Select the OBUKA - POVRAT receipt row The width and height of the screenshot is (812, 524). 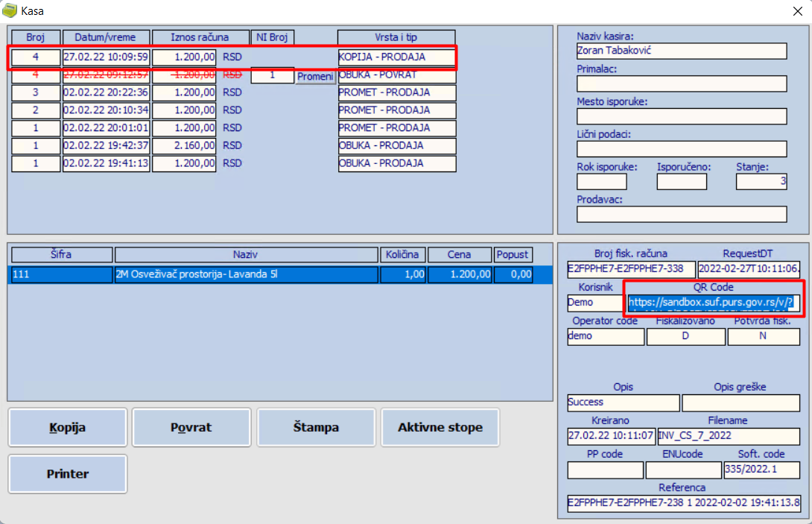click(x=234, y=75)
